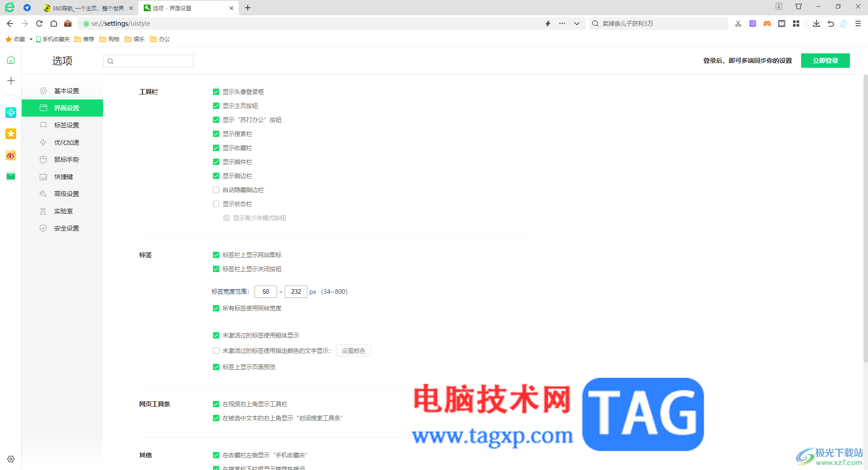The height and width of the screenshot is (470, 868).
Task: Open the purple translate extension
Action: coord(753,23)
